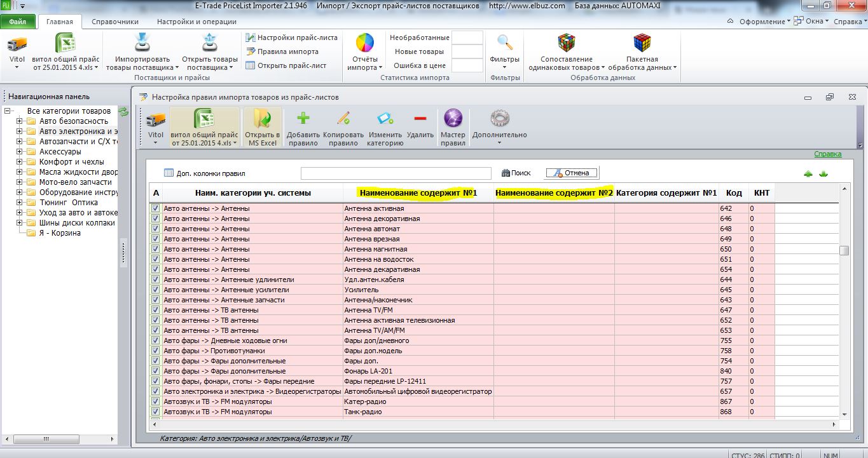This screenshot has height=458, width=868.
Task: Open the Настройки прайс-листа item
Action: coord(292,37)
